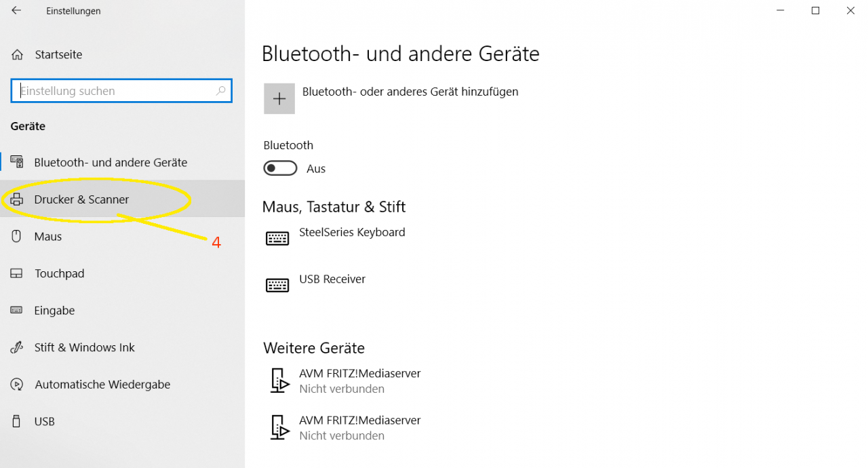Click second AVM FRITZ!Mediaserver device icon
The height and width of the screenshot is (468, 868).
tap(279, 427)
